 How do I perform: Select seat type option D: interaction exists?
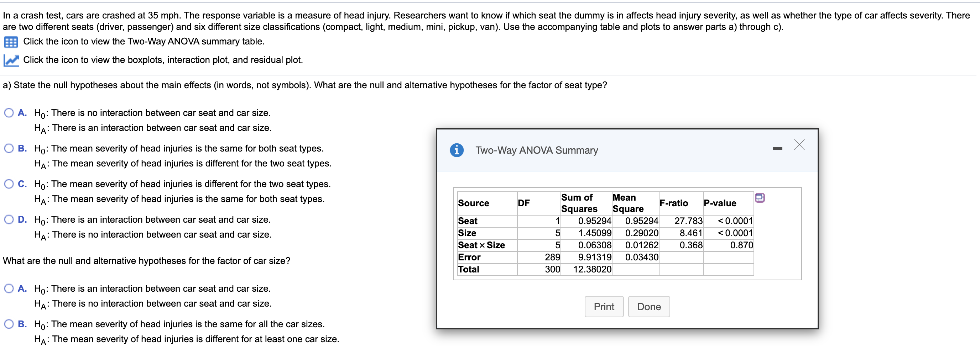pyautogui.click(x=9, y=220)
